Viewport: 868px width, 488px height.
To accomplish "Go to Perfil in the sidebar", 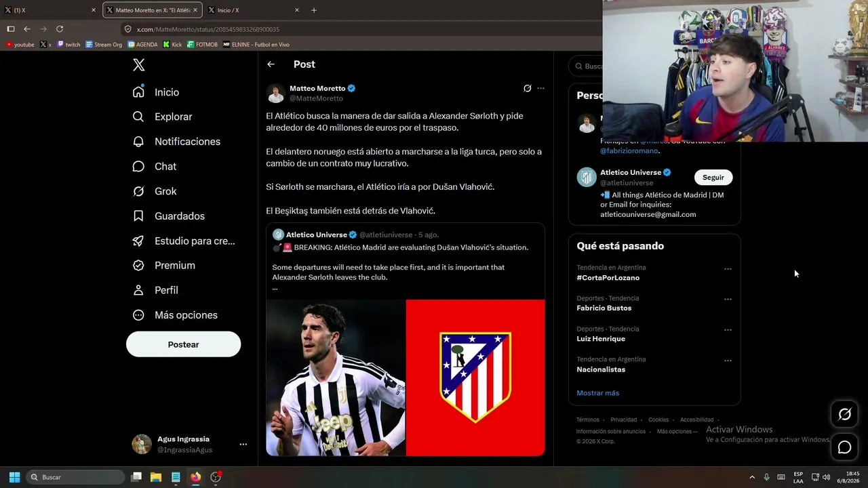I will (155, 290).
